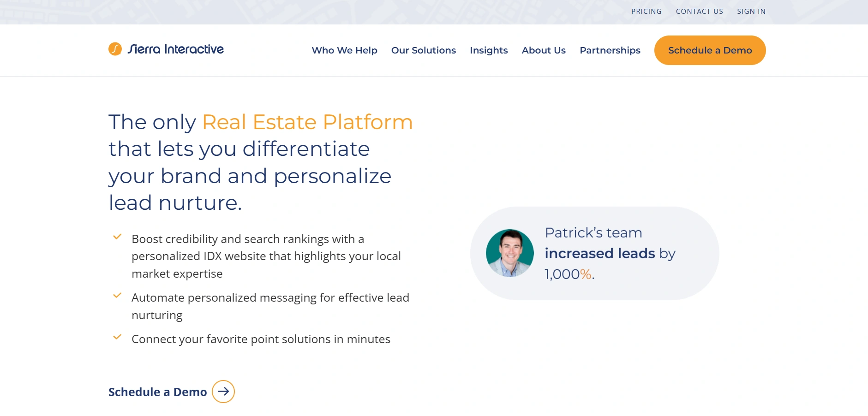The width and height of the screenshot is (868, 416).
Task: Go to the About Us menu item
Action: click(x=544, y=50)
